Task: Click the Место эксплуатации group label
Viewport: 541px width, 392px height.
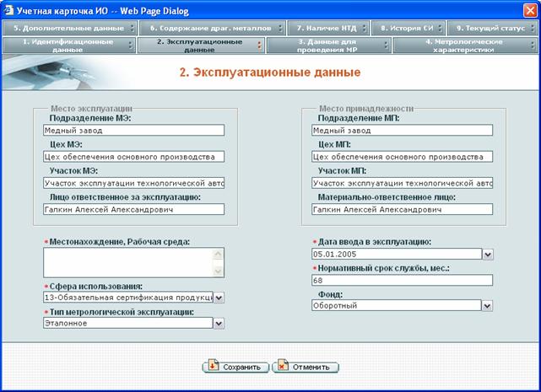Action: [x=91, y=109]
